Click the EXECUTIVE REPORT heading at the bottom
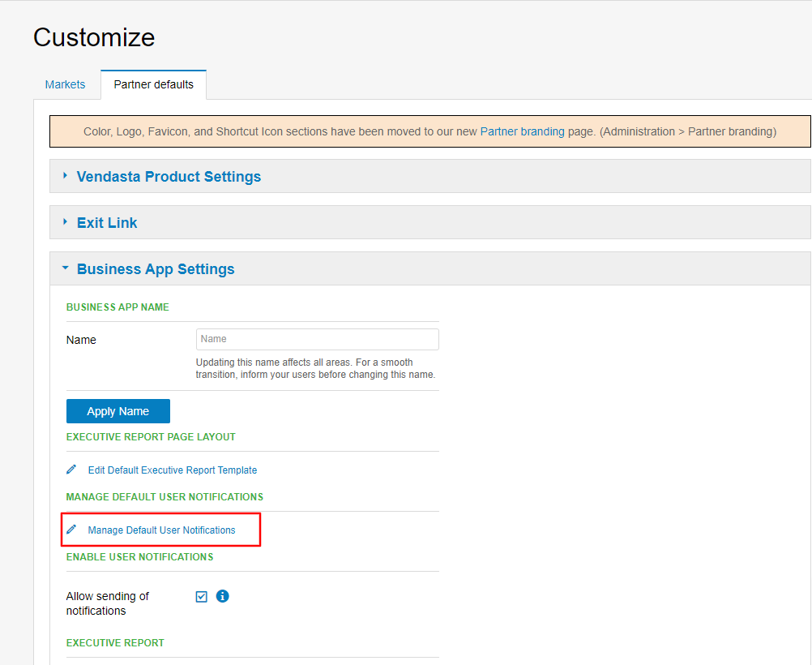Image resolution: width=812 pixels, height=665 pixels. 115,643
